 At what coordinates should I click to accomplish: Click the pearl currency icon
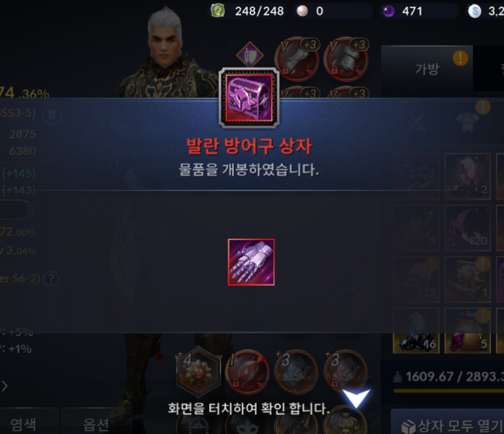point(302,11)
